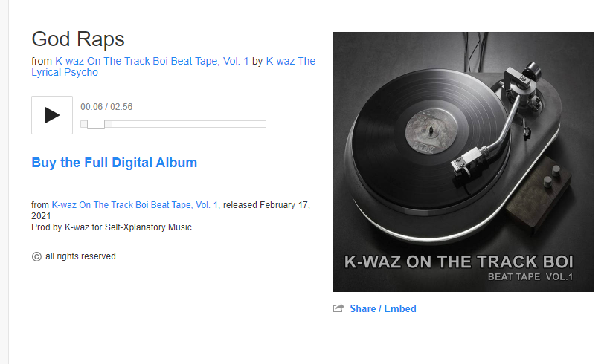Click the progress bar slider thumb

[x=96, y=124]
